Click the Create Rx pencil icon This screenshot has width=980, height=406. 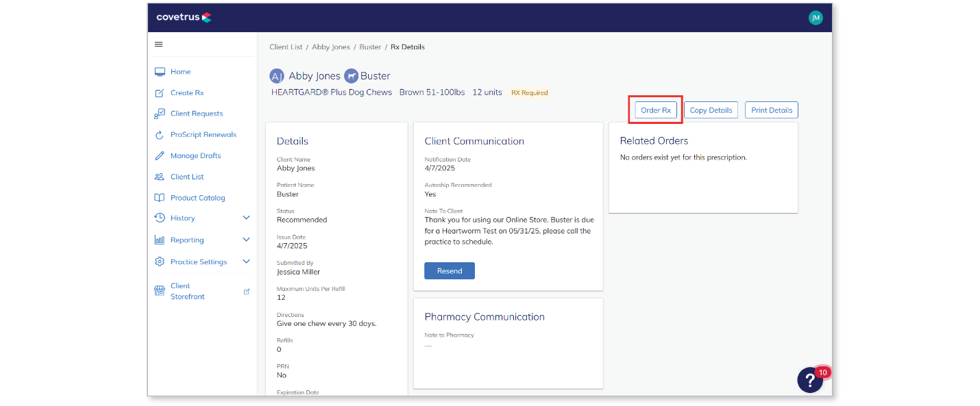click(x=160, y=93)
